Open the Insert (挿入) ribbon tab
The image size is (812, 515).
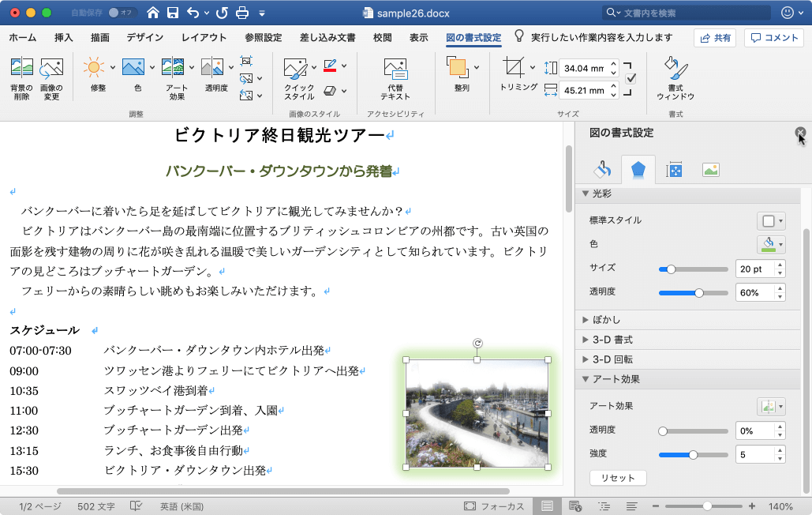(64, 37)
